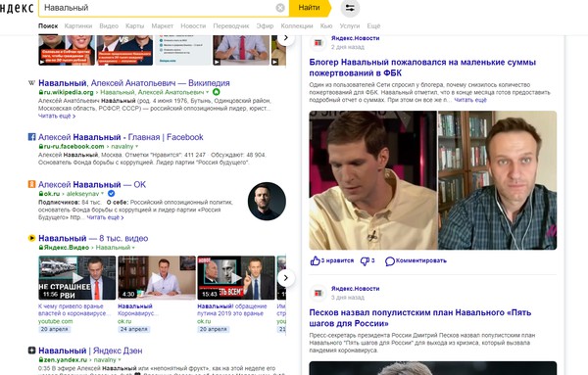
Task: Open the dropdown arrow after ok.ru alekseynav
Action: click(x=102, y=194)
